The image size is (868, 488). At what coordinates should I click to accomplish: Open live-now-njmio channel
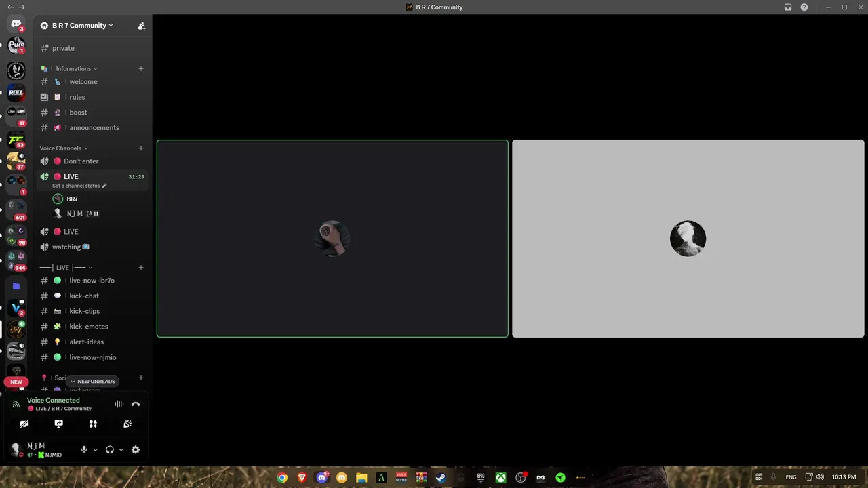tap(93, 357)
